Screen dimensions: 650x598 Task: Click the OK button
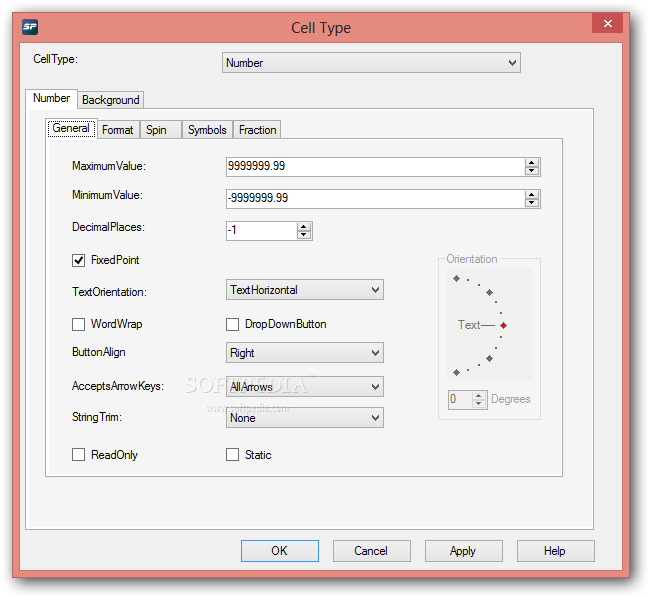pos(280,551)
